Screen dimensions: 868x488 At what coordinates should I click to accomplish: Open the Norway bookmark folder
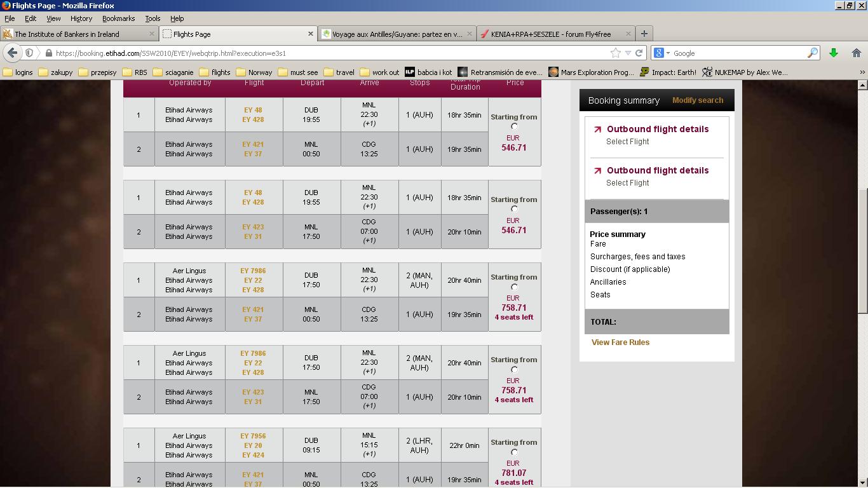[254, 72]
